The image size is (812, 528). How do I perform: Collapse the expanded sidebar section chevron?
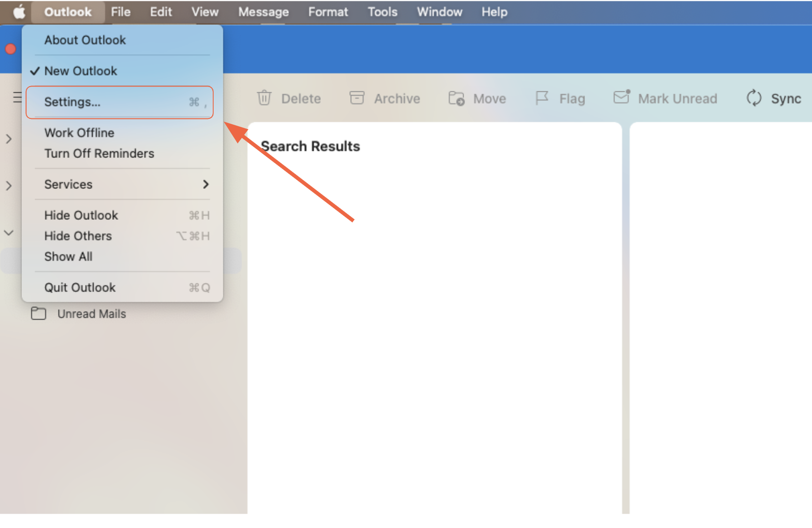9,233
